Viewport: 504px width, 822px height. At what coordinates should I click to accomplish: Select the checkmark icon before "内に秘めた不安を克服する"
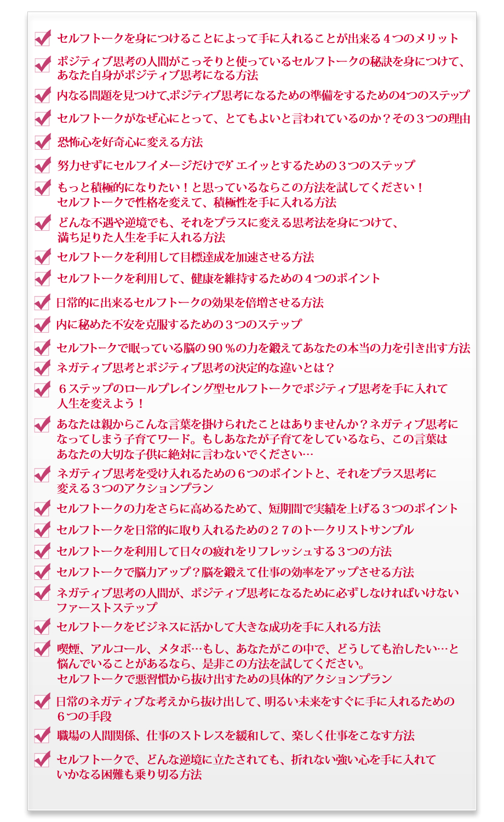coord(43,324)
